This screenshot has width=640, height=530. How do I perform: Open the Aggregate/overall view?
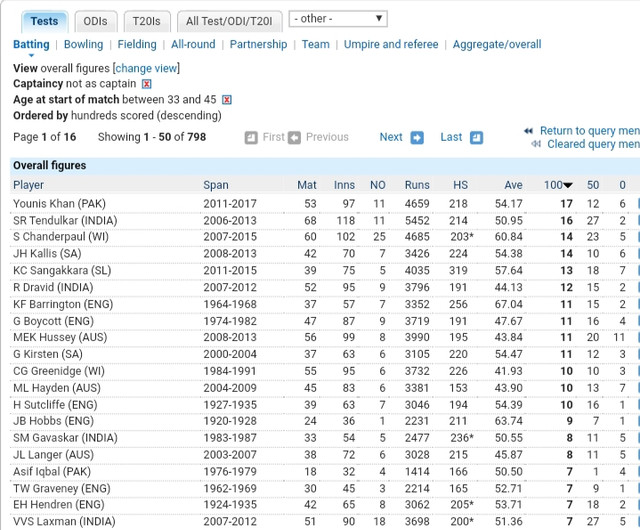point(497,45)
